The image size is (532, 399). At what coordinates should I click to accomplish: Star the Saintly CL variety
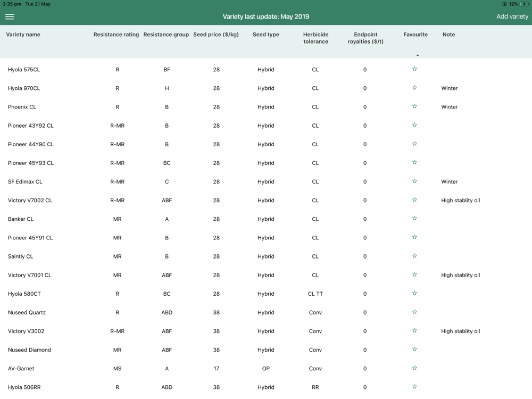click(414, 255)
